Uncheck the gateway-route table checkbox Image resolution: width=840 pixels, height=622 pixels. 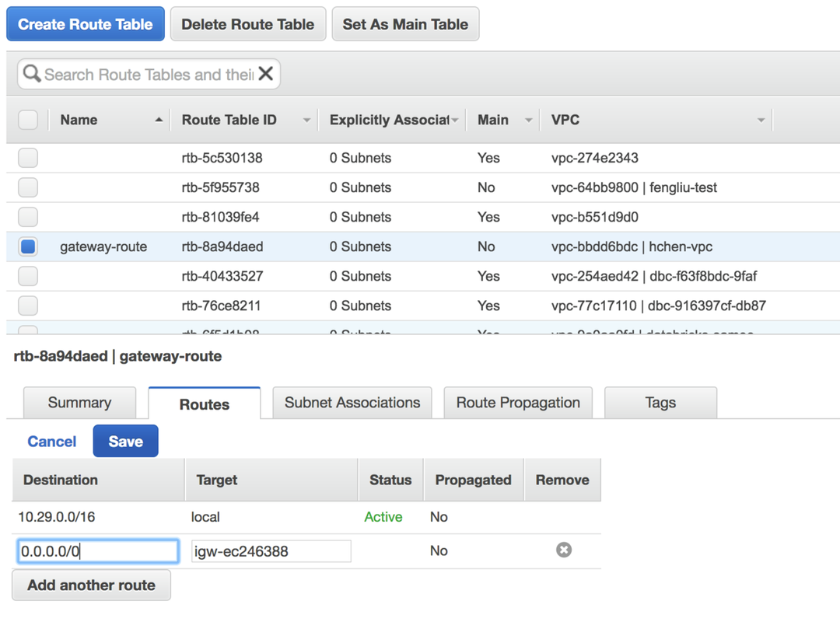click(x=28, y=246)
